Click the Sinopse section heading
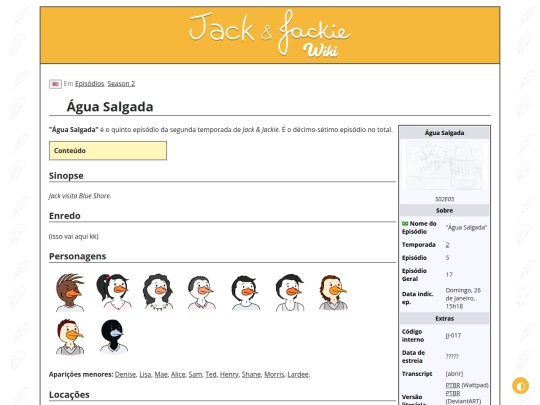 click(66, 176)
